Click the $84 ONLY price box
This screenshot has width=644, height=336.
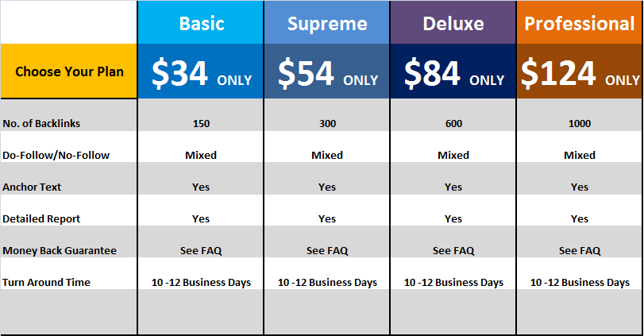coord(453,71)
